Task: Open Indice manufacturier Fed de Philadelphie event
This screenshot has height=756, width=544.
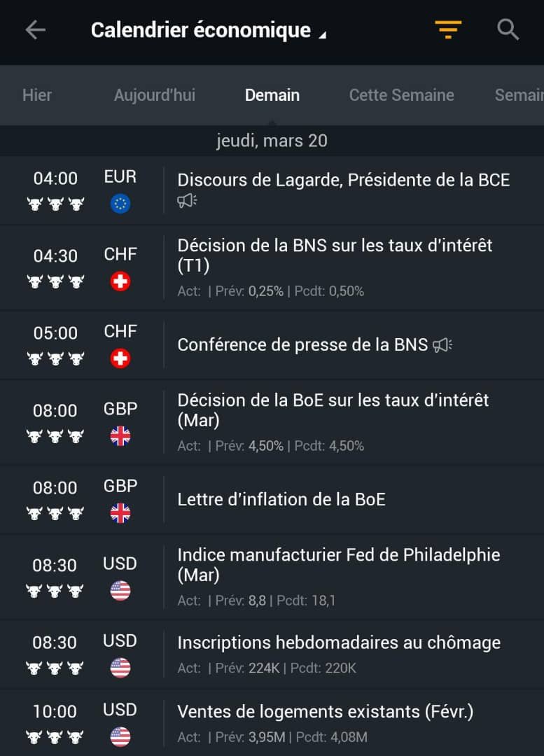Action: pyautogui.click(x=272, y=577)
